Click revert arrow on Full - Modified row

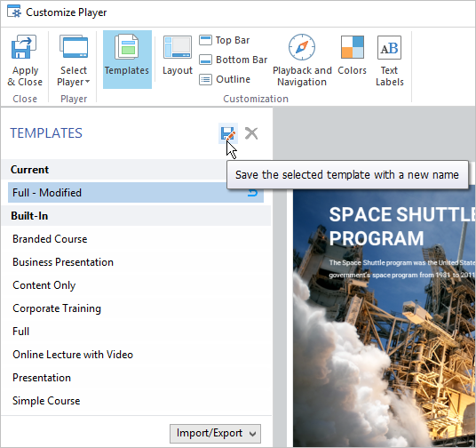pyautogui.click(x=252, y=193)
